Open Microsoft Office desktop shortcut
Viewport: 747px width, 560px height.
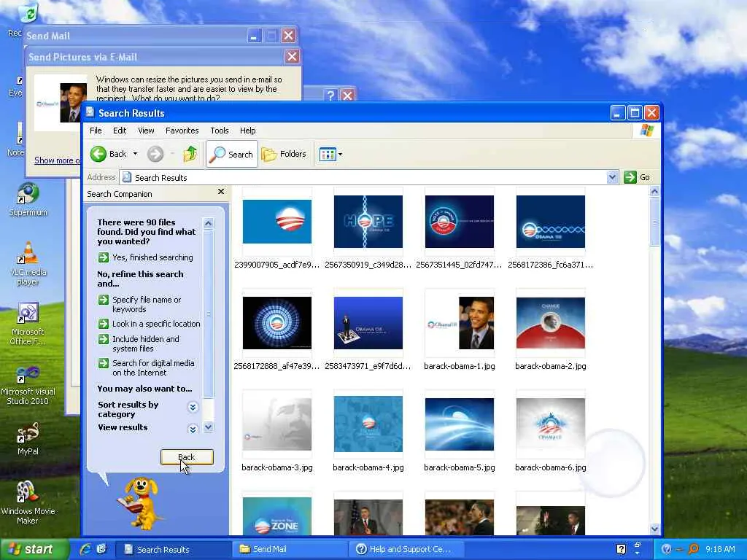(x=28, y=323)
